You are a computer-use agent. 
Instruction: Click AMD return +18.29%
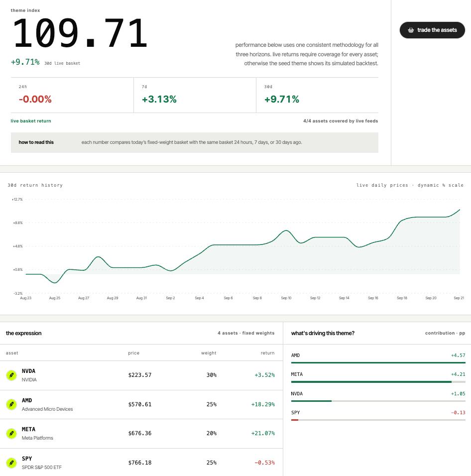263,404
